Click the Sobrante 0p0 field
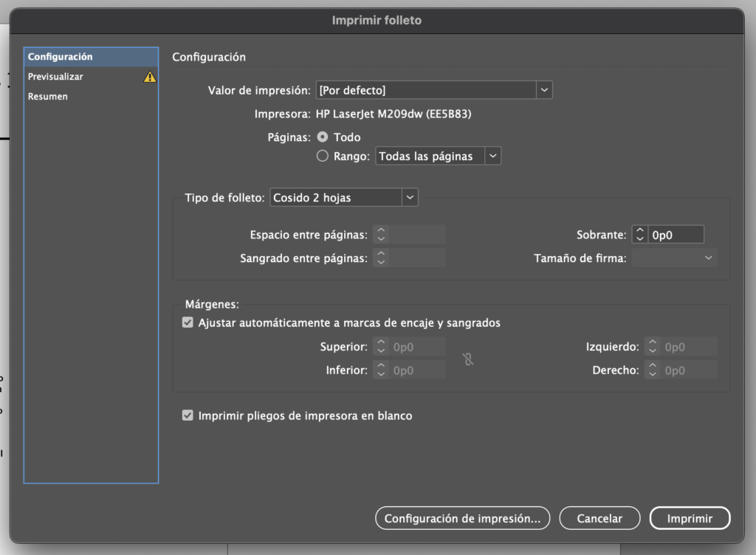 pyautogui.click(x=676, y=235)
